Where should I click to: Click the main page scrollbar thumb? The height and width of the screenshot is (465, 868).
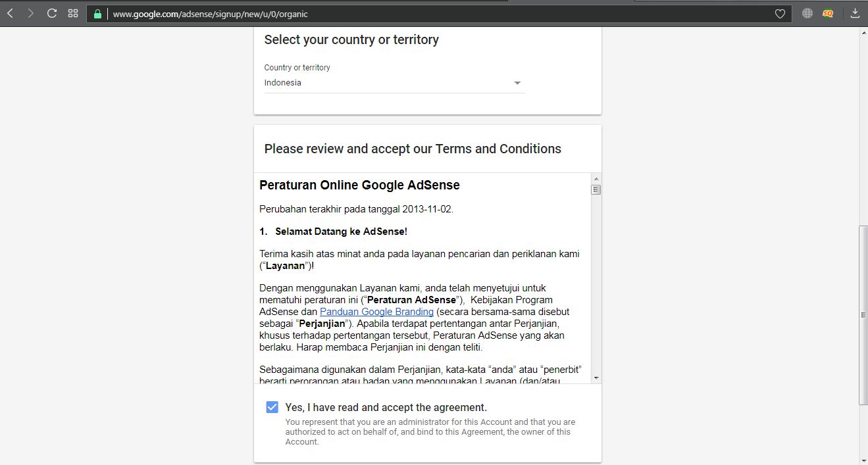click(x=863, y=315)
